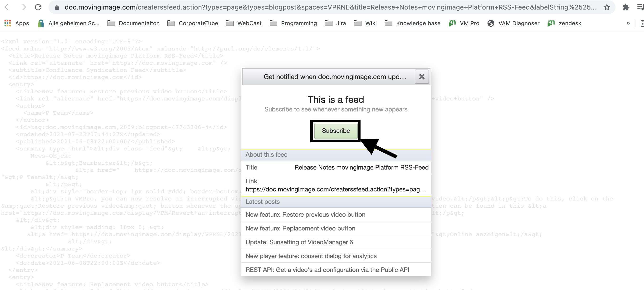Open post 'REST API: Get a video's ad configuration'
This screenshot has width=644, height=290.
point(336,270)
